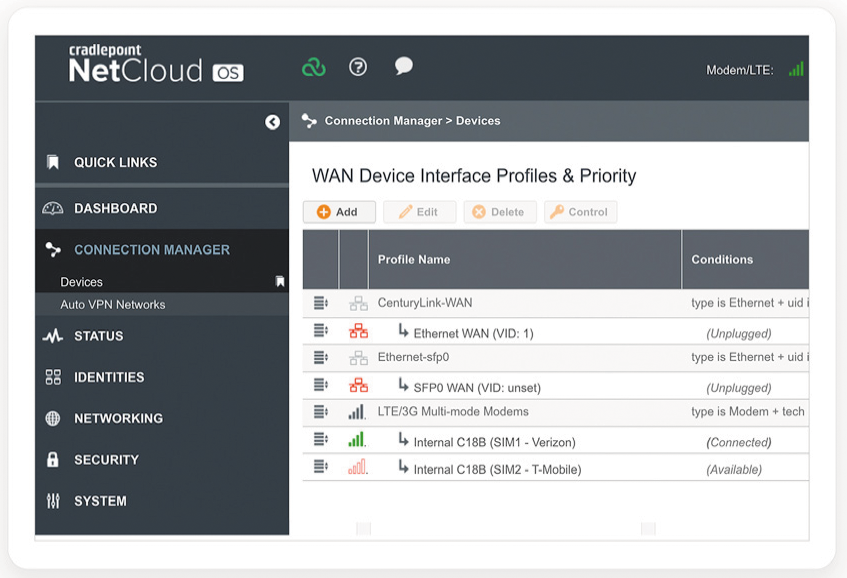Open the Dashboard page
Image resolution: width=847 pixels, height=578 pixels.
point(115,208)
